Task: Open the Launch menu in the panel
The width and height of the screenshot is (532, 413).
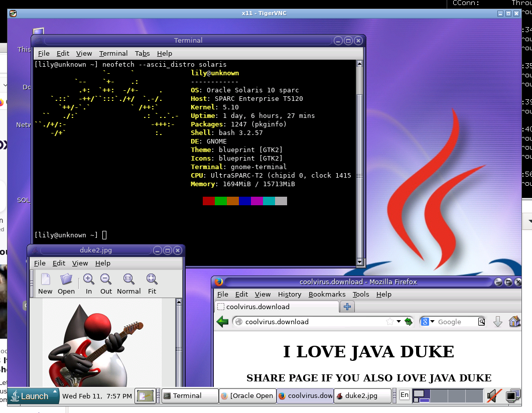Action: (33, 396)
